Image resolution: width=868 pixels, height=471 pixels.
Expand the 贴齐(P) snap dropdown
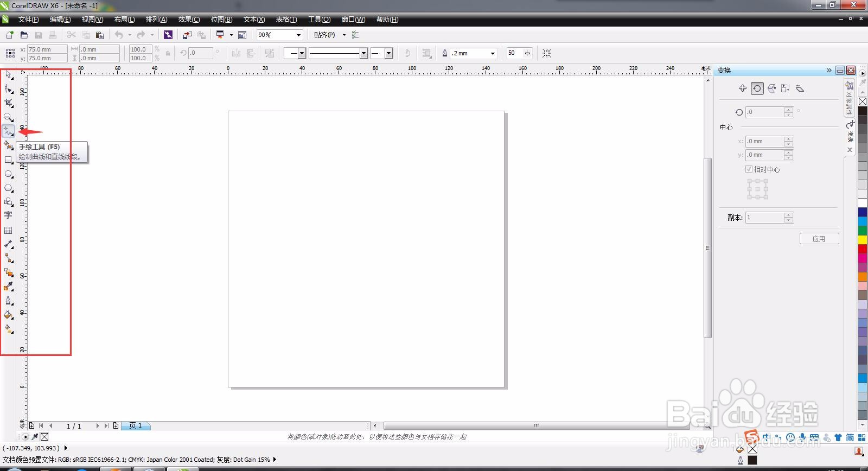tap(344, 35)
